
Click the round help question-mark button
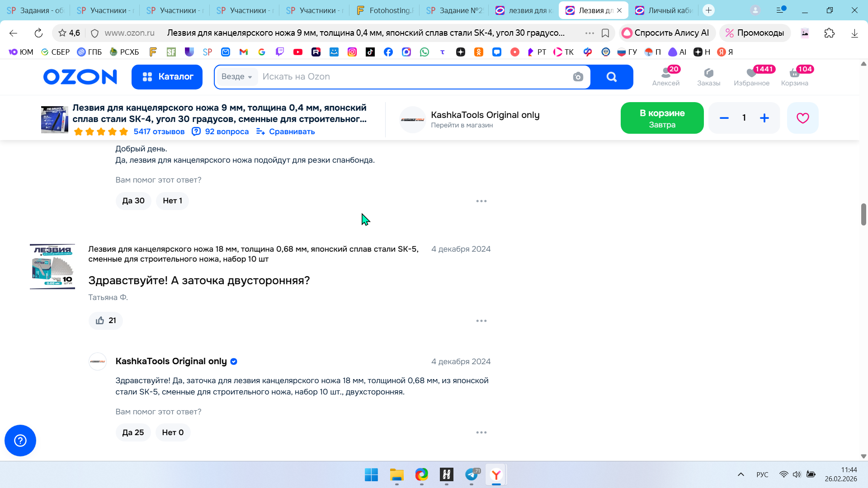coord(20,441)
